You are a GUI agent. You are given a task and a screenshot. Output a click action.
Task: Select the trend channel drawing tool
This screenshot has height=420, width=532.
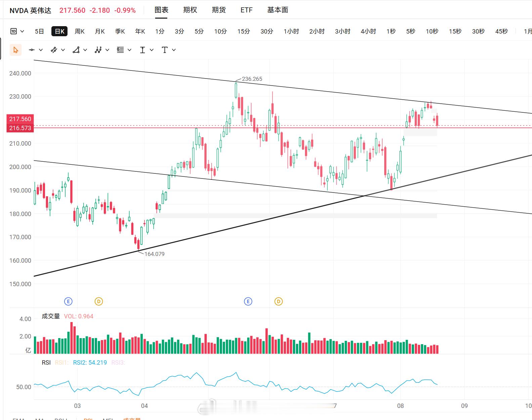click(x=54, y=50)
